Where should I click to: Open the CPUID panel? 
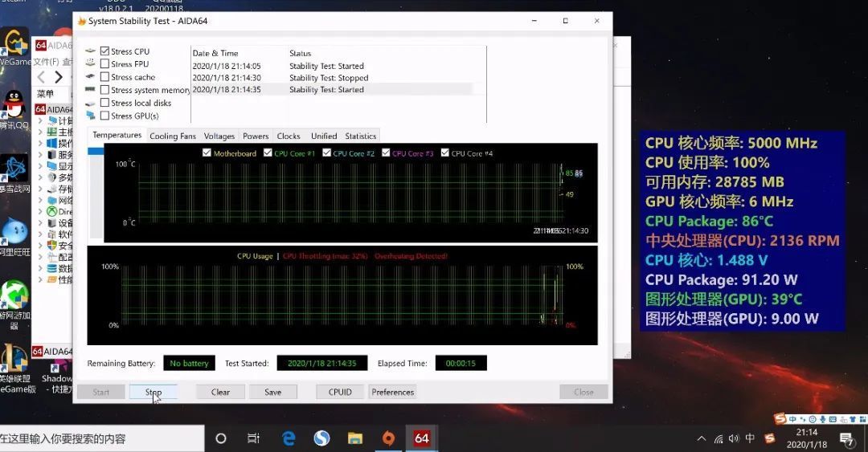click(x=340, y=392)
